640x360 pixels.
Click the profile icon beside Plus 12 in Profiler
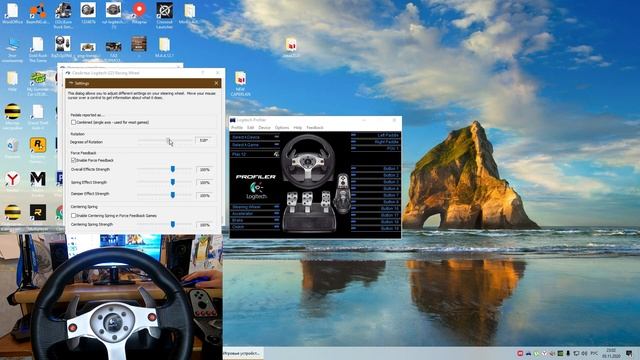[x=276, y=154]
